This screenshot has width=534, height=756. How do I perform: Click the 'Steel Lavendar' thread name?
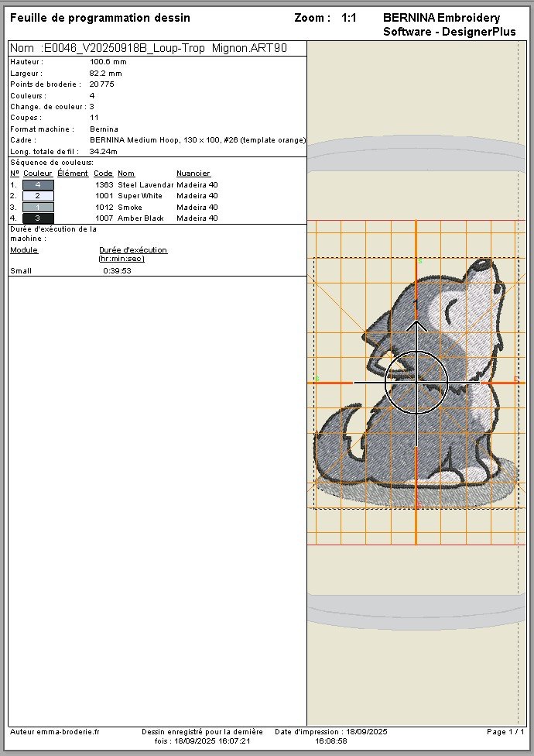(145, 184)
